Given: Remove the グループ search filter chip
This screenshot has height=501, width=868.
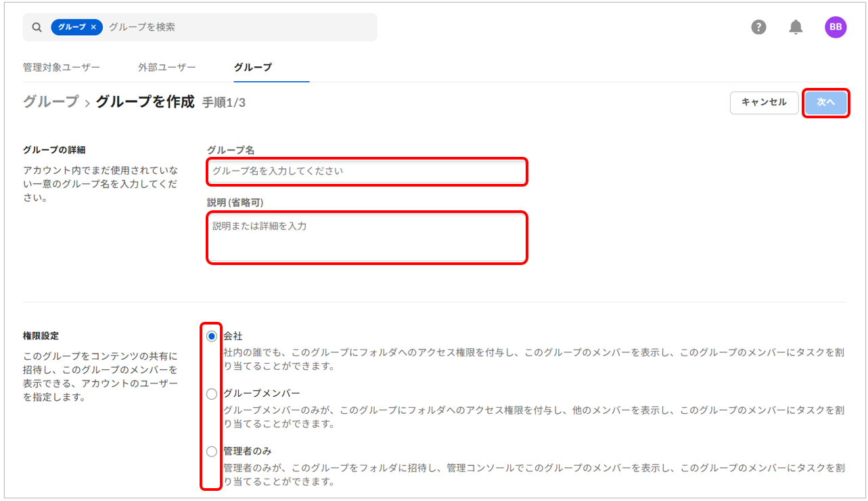Looking at the screenshot, I should click(x=94, y=27).
